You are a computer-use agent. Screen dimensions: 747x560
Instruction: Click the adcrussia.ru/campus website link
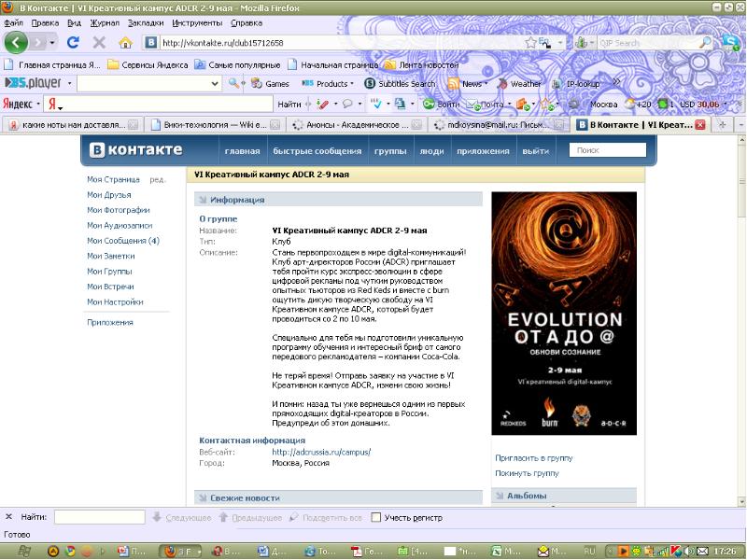(321, 452)
